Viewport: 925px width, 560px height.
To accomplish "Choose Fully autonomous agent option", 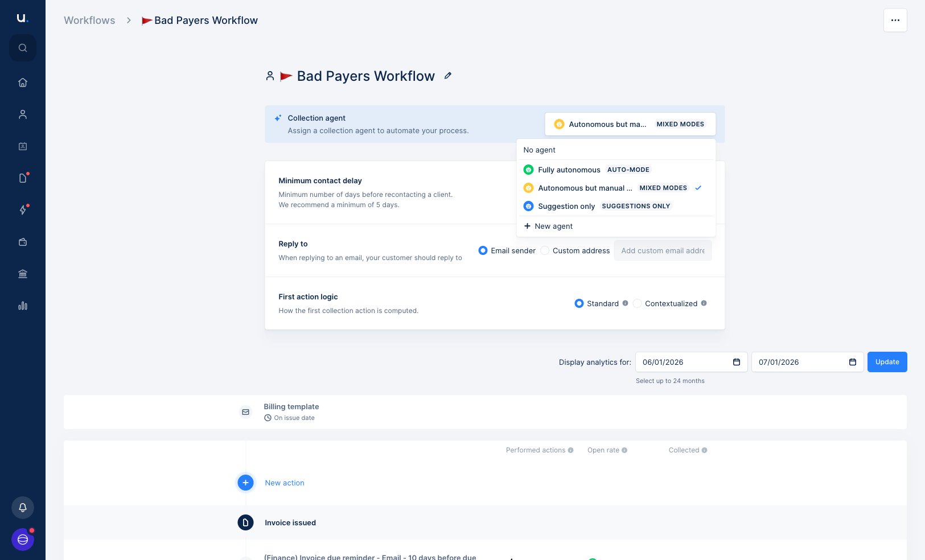I will click(x=616, y=170).
